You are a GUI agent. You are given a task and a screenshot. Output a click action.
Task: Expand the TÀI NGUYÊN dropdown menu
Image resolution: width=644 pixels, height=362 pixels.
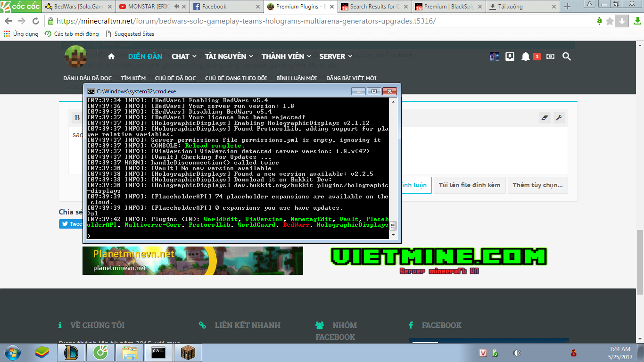pos(229,57)
